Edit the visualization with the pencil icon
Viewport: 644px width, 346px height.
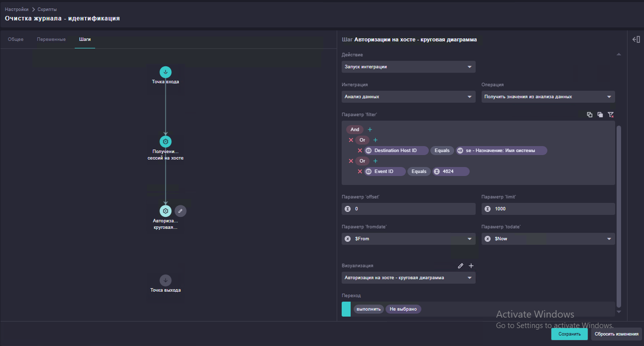(461, 266)
